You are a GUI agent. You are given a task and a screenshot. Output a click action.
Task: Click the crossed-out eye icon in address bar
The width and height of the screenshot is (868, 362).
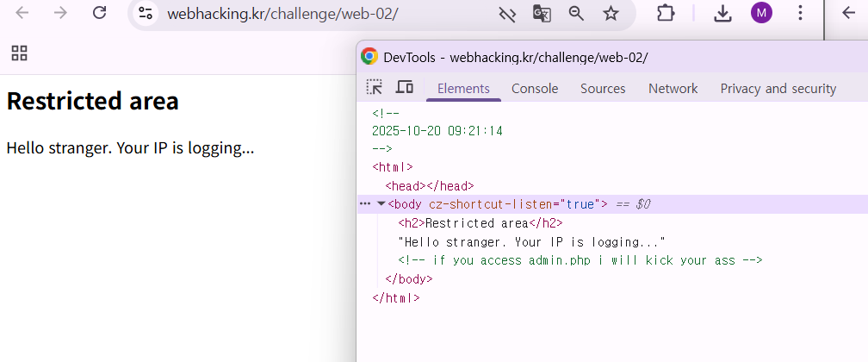pyautogui.click(x=507, y=14)
